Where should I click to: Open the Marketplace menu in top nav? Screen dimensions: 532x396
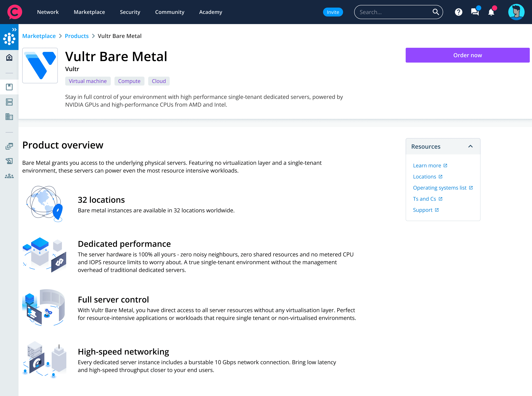coord(89,12)
